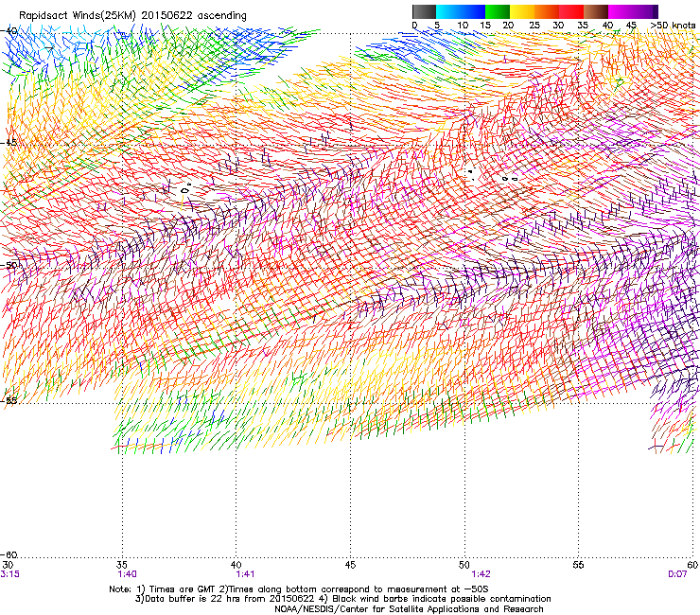Click longitude label '50' on the bottom axis
700x615 pixels.
pyautogui.click(x=464, y=565)
